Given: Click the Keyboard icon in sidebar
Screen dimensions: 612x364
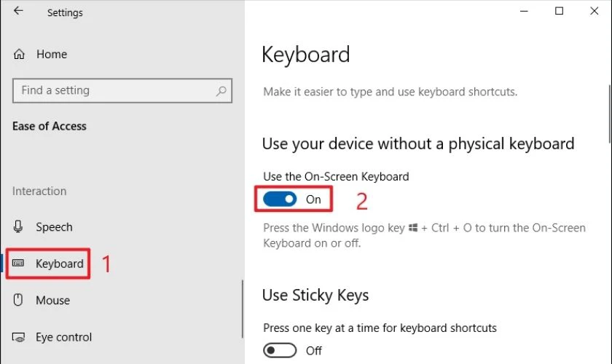Looking at the screenshot, I should (x=20, y=264).
